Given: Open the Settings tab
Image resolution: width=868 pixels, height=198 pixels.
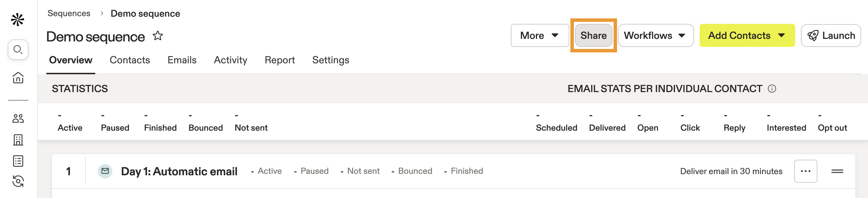Looking at the screenshot, I should (x=331, y=60).
